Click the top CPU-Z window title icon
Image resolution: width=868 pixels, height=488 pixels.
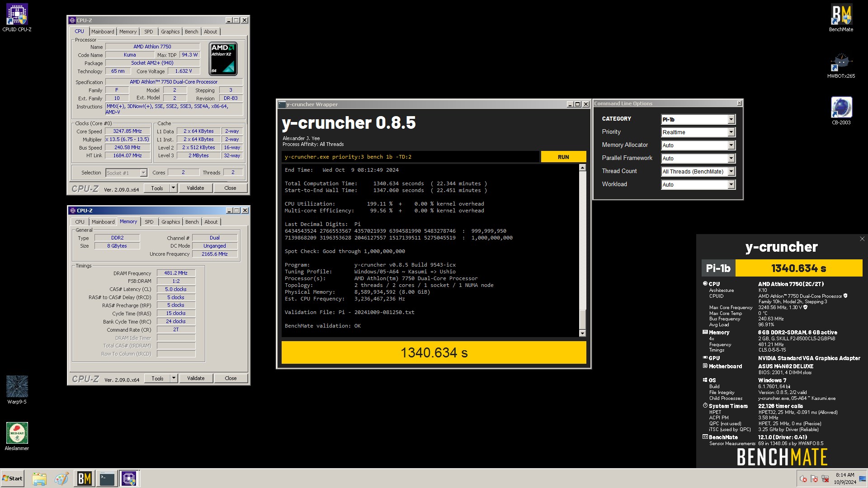(x=72, y=20)
